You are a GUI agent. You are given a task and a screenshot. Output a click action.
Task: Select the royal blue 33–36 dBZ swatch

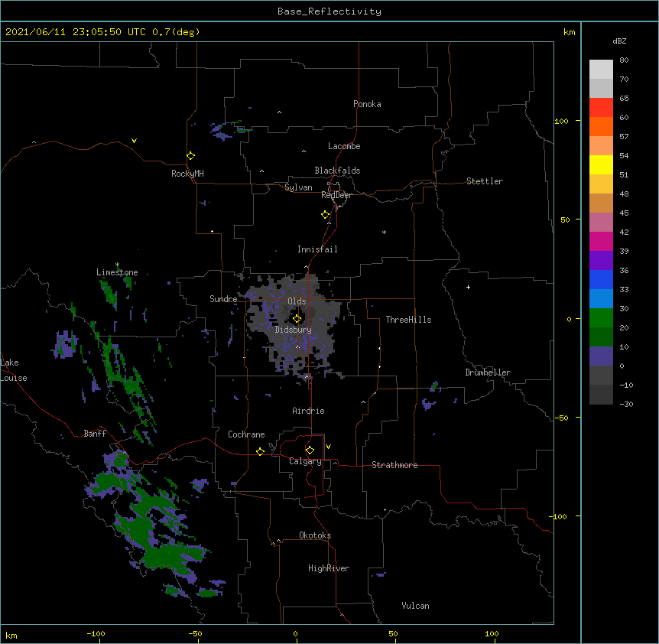[x=601, y=279]
